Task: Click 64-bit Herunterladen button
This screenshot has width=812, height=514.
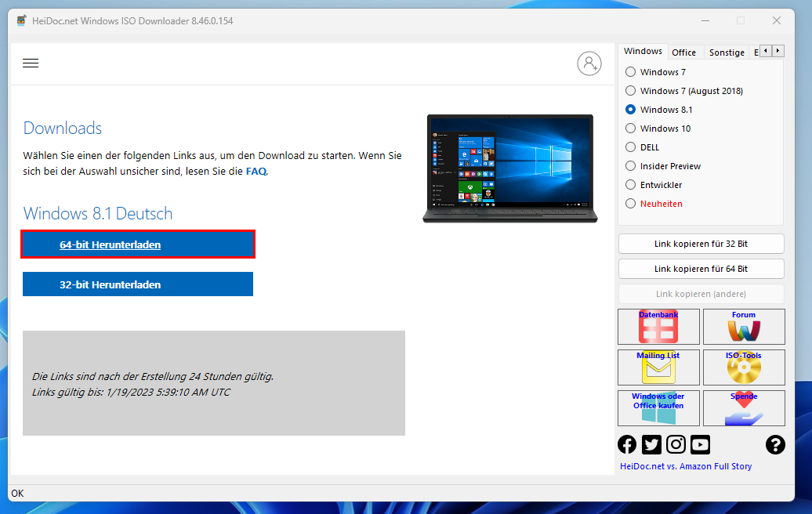Action: [x=138, y=244]
